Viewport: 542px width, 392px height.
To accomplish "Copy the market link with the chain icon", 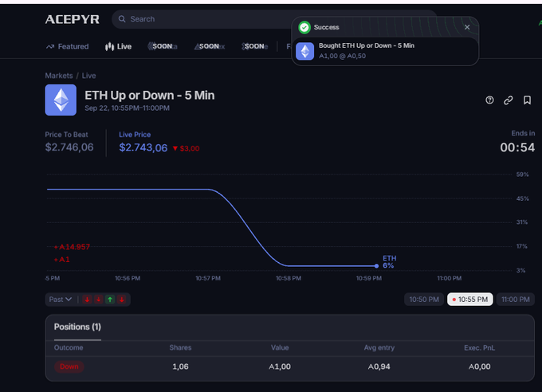I will click(509, 100).
